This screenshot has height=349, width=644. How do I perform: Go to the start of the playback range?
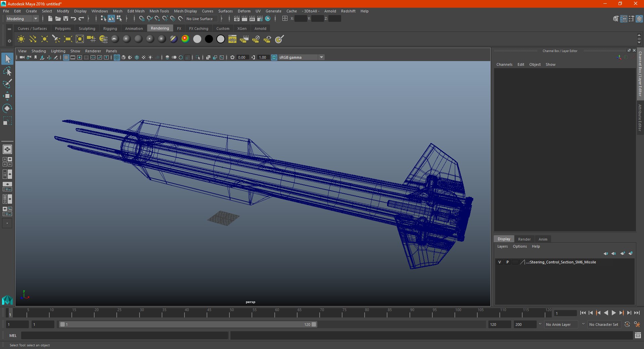[x=583, y=313]
